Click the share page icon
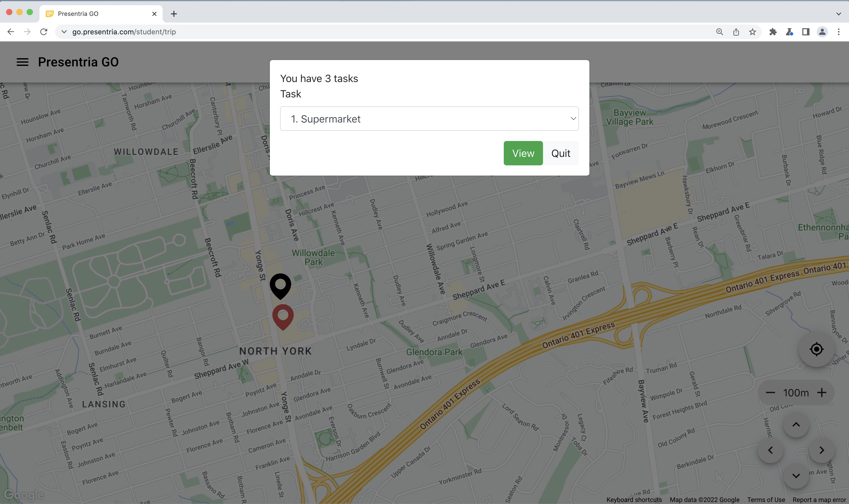Screen dimensions: 849x504 (736, 32)
